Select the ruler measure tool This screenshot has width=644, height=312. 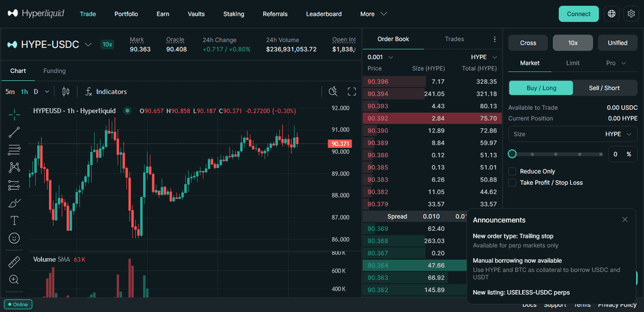coord(14,262)
